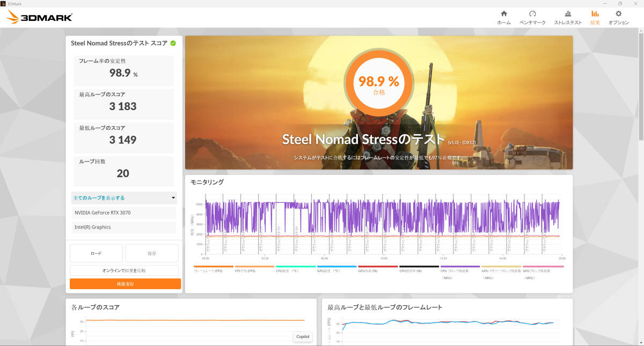Open the ベンチマーク (Benchmarks) tab

coord(532,18)
